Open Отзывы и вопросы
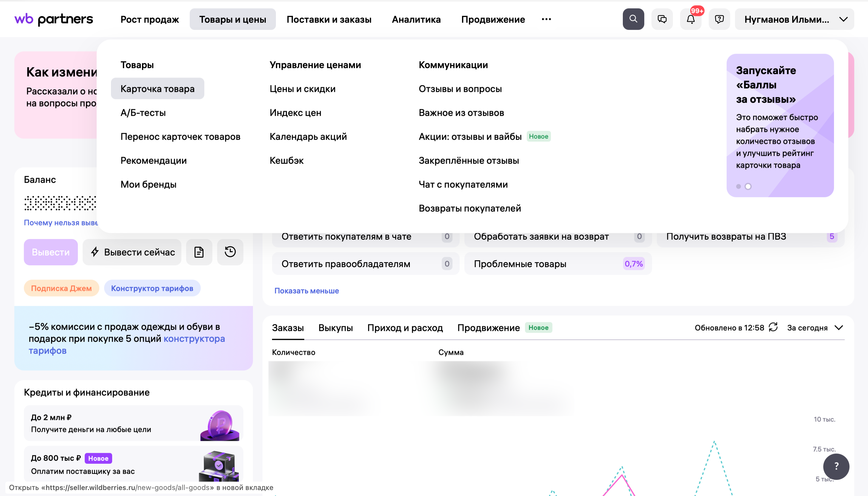This screenshot has width=868, height=496. point(460,89)
